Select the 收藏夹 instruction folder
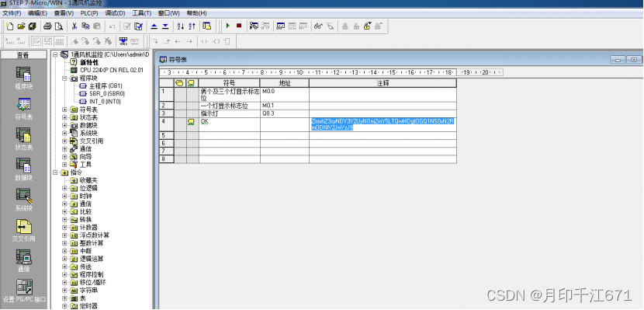 [x=88, y=180]
